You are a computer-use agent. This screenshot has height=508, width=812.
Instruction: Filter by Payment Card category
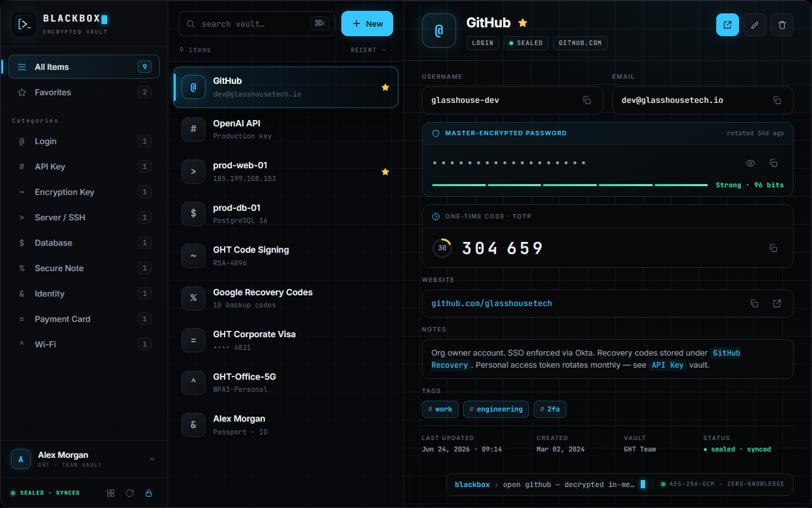(x=84, y=319)
